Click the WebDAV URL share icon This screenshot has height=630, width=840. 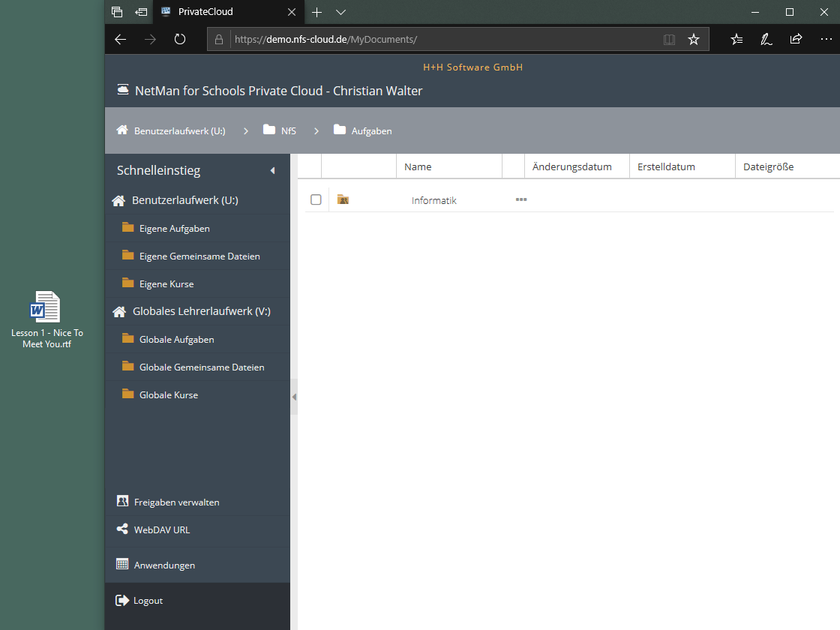pos(122,529)
